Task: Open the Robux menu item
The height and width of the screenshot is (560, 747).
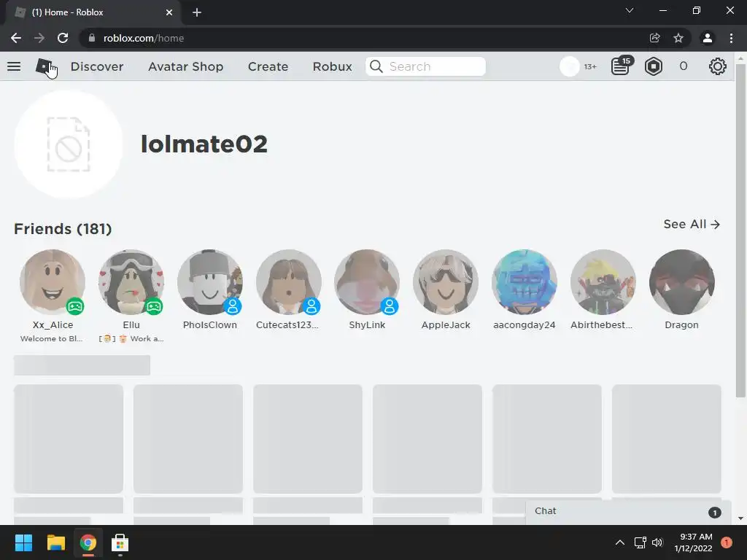Action: pyautogui.click(x=332, y=66)
